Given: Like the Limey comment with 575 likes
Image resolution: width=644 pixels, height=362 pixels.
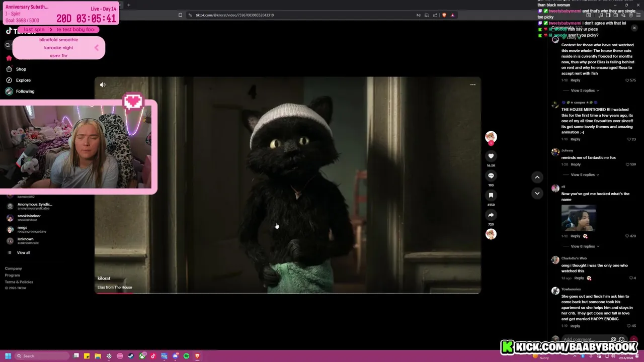Looking at the screenshot, I should [627, 80].
